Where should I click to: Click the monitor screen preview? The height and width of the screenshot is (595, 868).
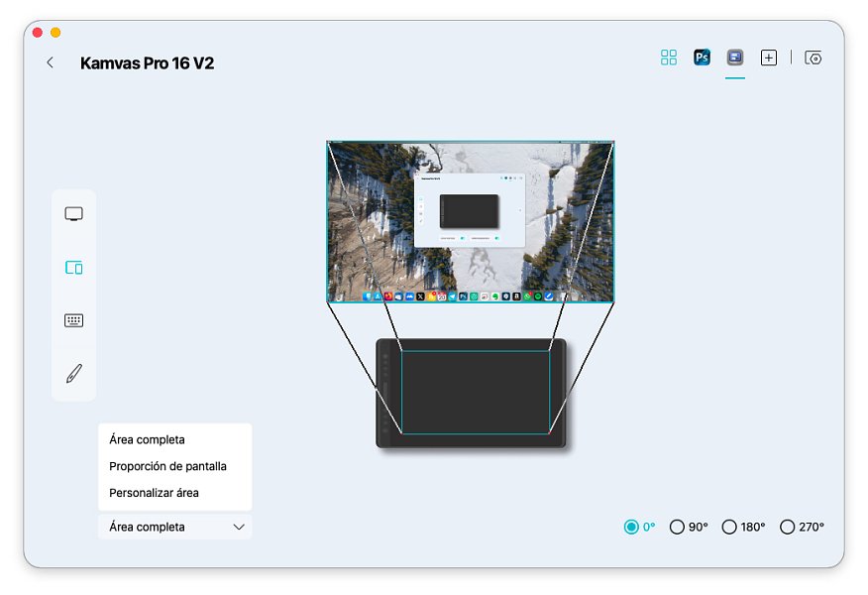(x=470, y=221)
